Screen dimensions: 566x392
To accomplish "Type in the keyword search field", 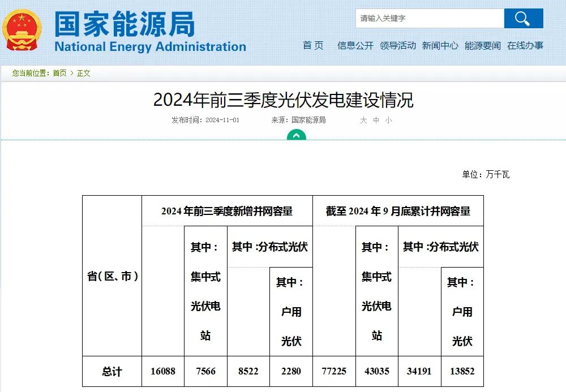I will (430, 19).
